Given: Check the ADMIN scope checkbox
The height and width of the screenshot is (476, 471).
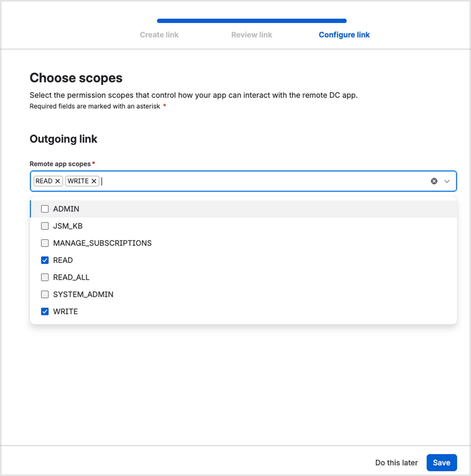Looking at the screenshot, I should pos(45,209).
